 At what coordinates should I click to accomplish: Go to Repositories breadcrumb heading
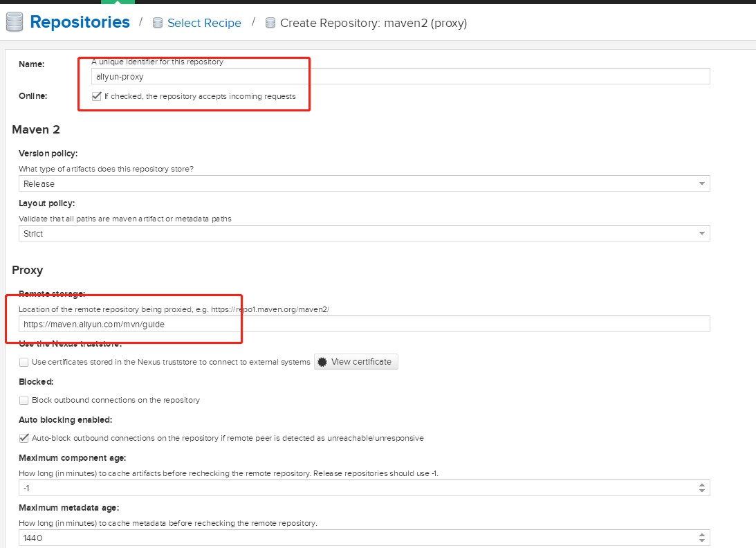point(80,22)
